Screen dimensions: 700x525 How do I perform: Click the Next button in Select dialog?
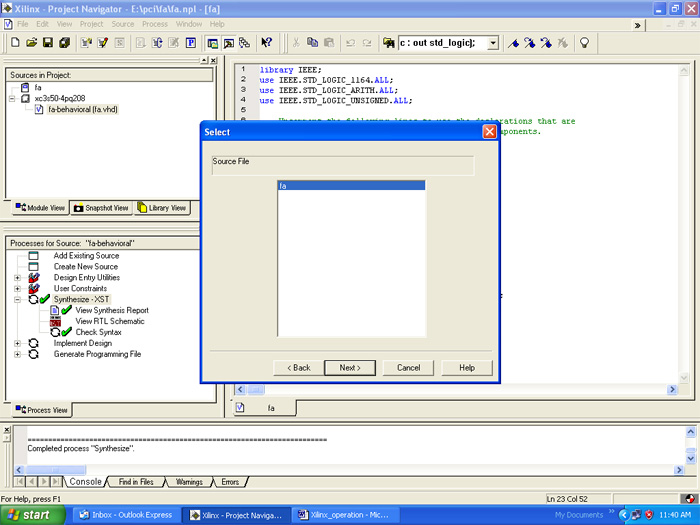pyautogui.click(x=350, y=368)
